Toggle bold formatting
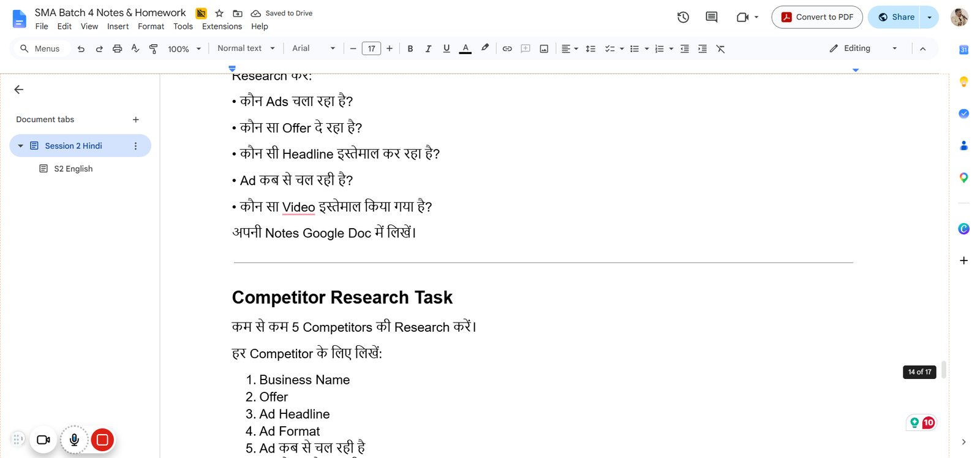 (x=410, y=49)
